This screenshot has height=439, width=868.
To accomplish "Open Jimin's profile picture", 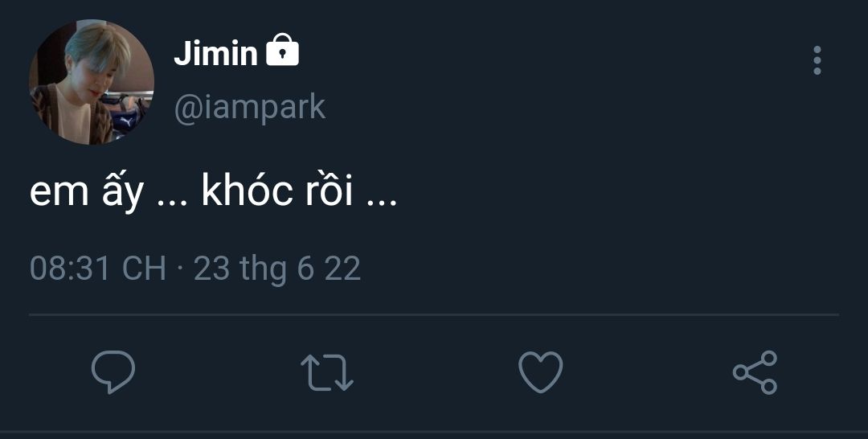I will click(92, 83).
